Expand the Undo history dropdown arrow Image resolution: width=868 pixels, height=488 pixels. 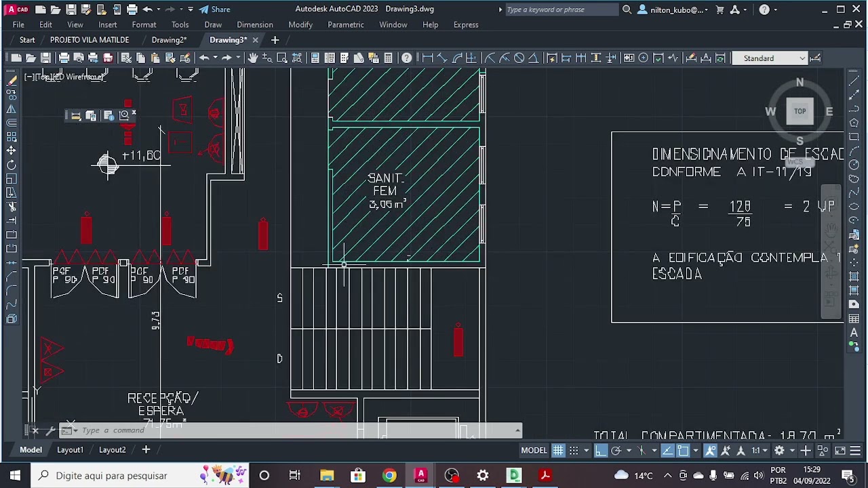pos(158,9)
